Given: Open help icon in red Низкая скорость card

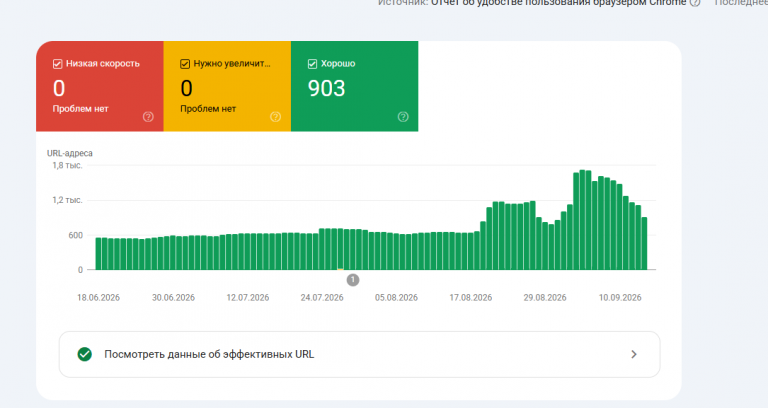Looking at the screenshot, I should [x=148, y=117].
